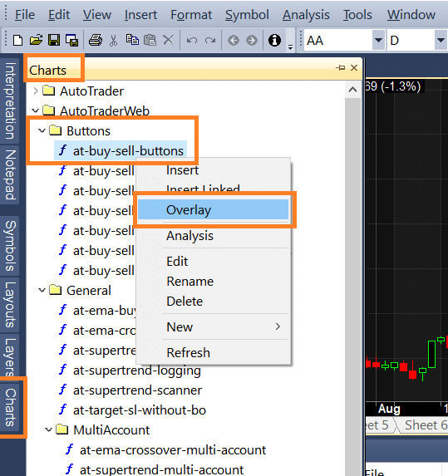Switch to the Charts side tab
448x476 pixels.
point(10,407)
